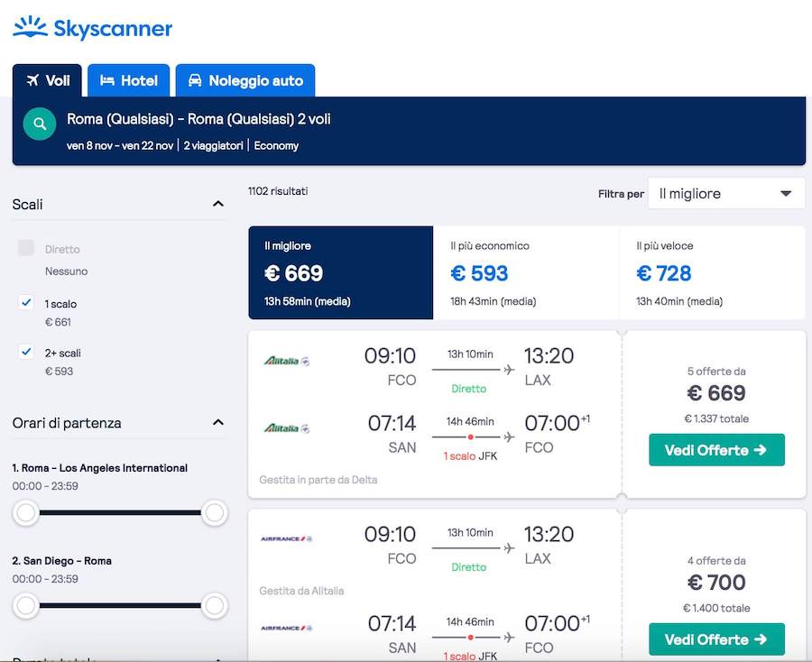
Task: Open the Il migliore sort dropdown
Action: click(726, 194)
